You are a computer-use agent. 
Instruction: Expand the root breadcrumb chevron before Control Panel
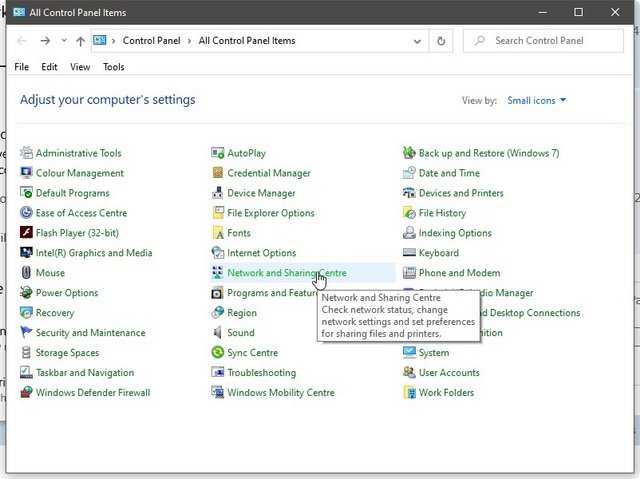(x=113, y=41)
